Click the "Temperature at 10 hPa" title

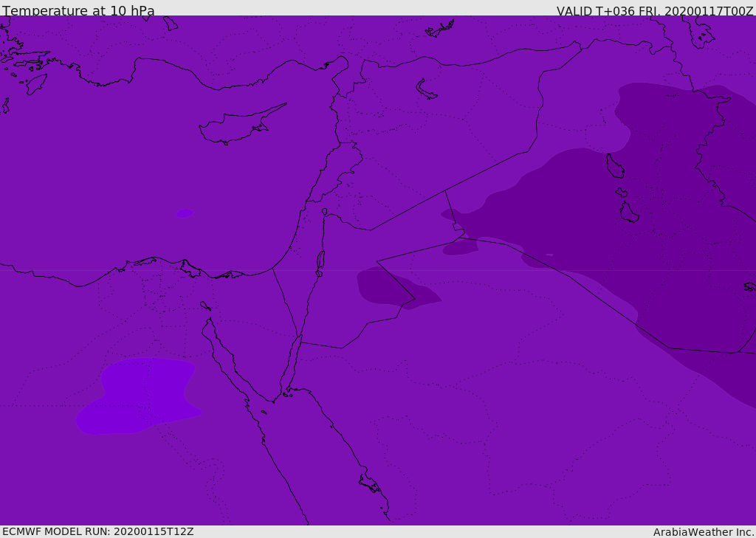[x=78, y=11]
